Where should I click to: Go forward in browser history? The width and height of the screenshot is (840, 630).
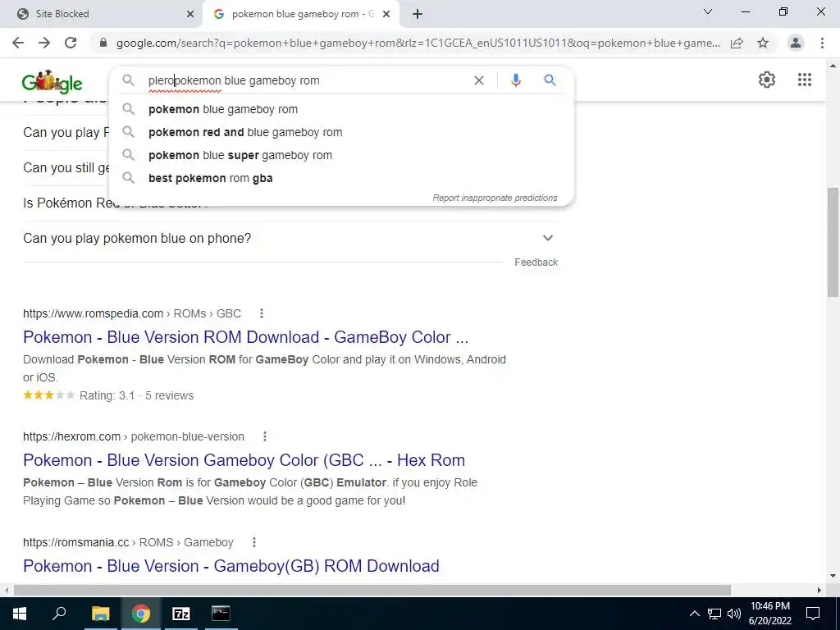[44, 43]
